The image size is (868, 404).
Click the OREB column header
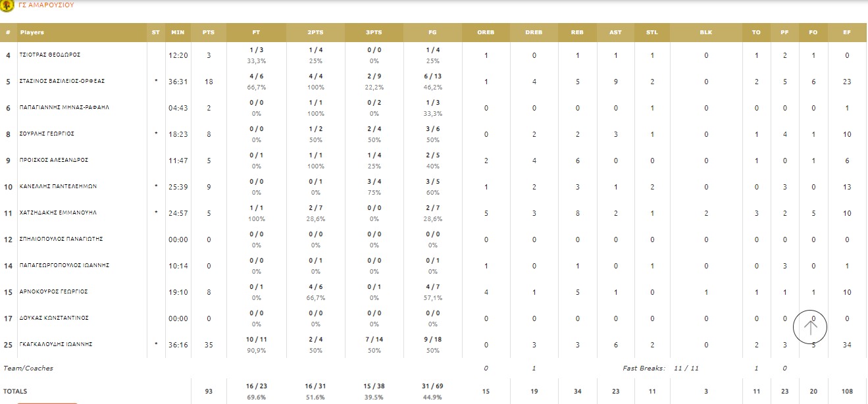point(486,32)
